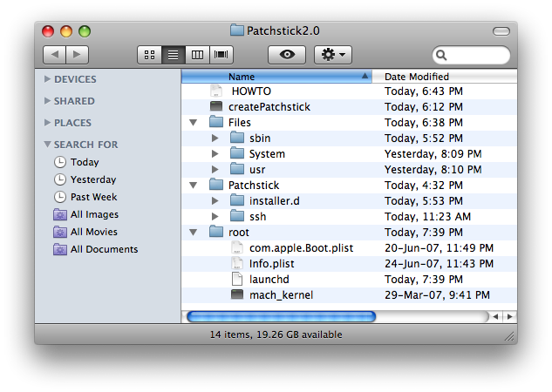Collapse the SEARCH FOR sidebar section
The width and height of the screenshot is (552, 392).
click(x=47, y=145)
